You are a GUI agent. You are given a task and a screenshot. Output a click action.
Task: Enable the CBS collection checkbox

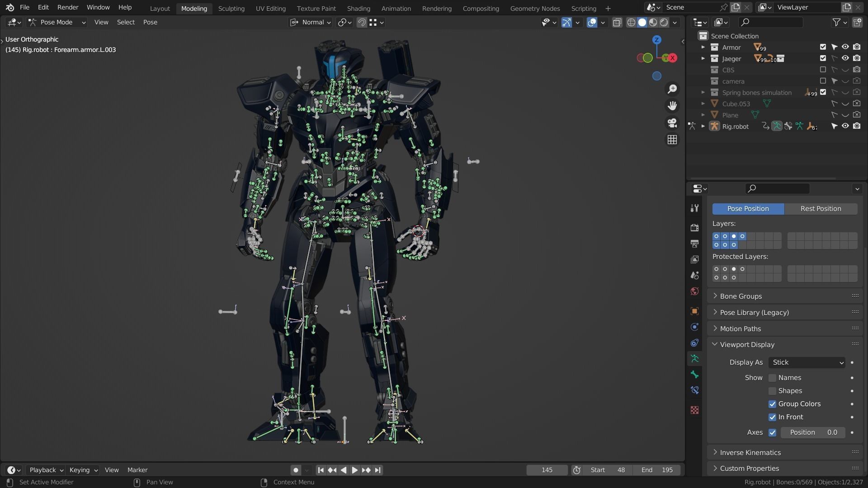[823, 70]
